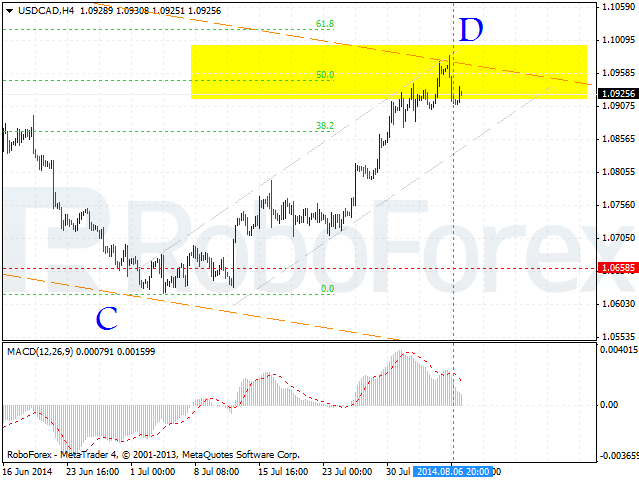Click the 38.2 Fibonacci level label
The image size is (639, 480).
click(325, 126)
